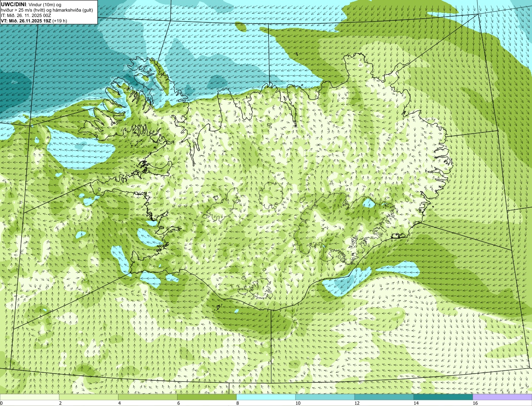Image resolution: width=532 pixels, height=406 pixels.
Task: Click the light cyan 8–10 m/s legend swatch
Action: pos(266,397)
